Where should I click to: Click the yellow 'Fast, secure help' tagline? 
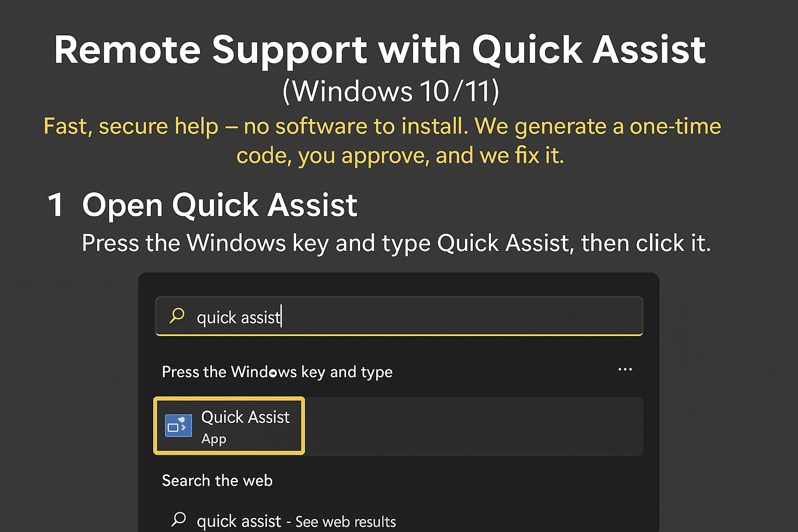(382, 126)
